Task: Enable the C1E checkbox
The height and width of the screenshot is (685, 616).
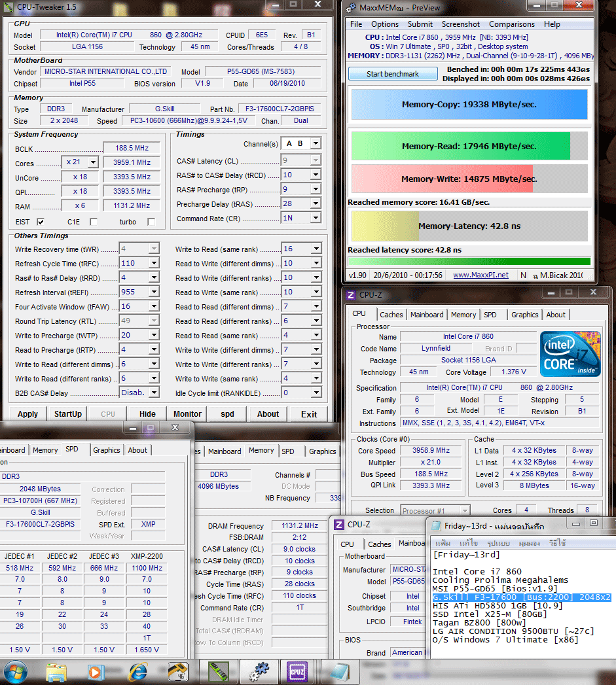Action: [x=94, y=222]
